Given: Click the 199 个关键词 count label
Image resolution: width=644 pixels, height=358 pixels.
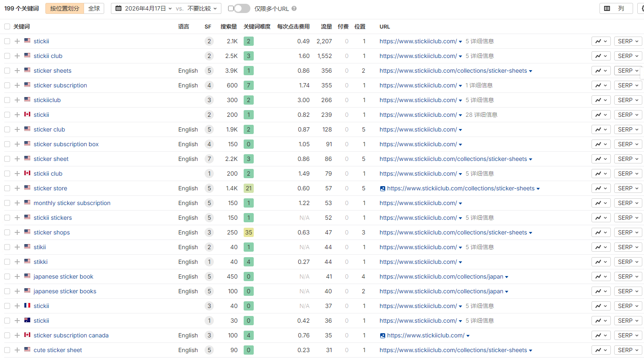Looking at the screenshot, I should point(21,8).
